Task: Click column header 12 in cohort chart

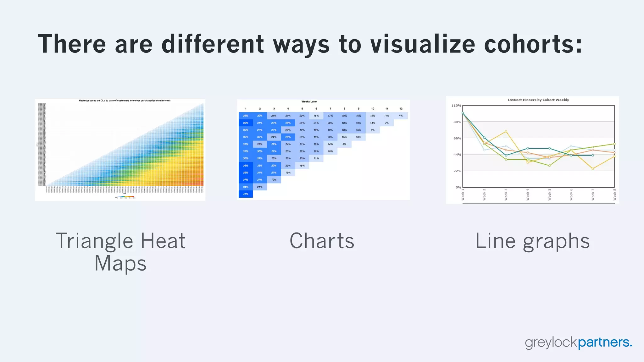Action: [x=401, y=109]
